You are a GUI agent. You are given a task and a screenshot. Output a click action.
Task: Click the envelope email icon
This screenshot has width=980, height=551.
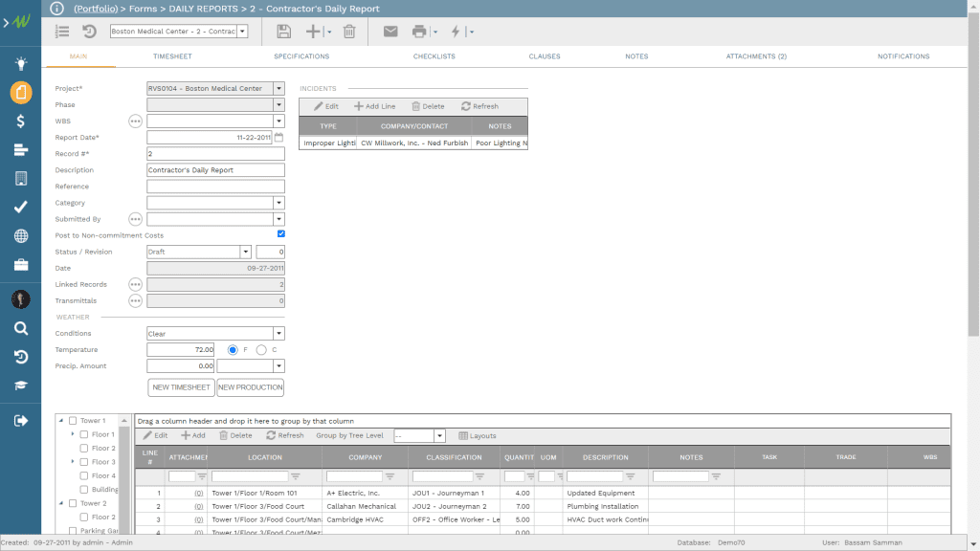click(390, 32)
